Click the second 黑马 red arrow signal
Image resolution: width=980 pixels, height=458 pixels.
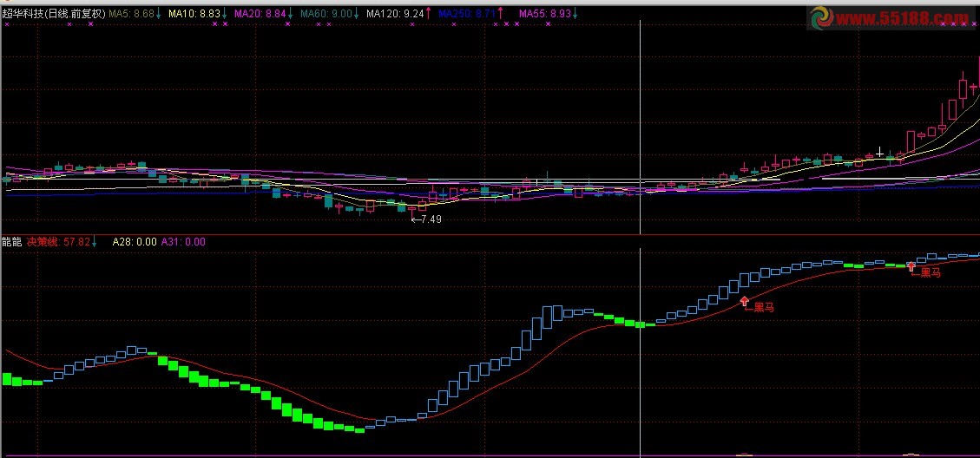tap(911, 266)
